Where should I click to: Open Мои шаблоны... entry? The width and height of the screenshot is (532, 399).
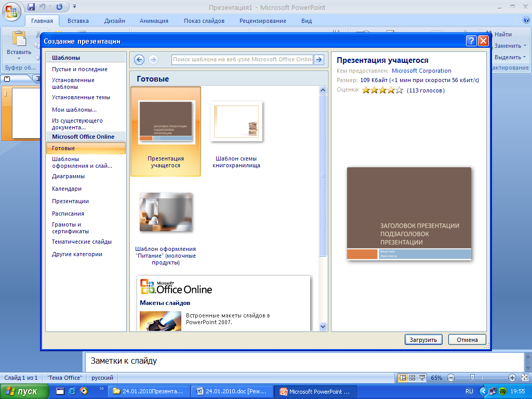click(x=74, y=110)
